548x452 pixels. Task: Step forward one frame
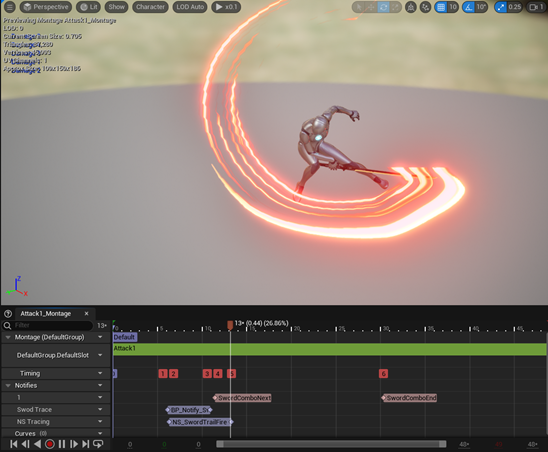pos(74,444)
